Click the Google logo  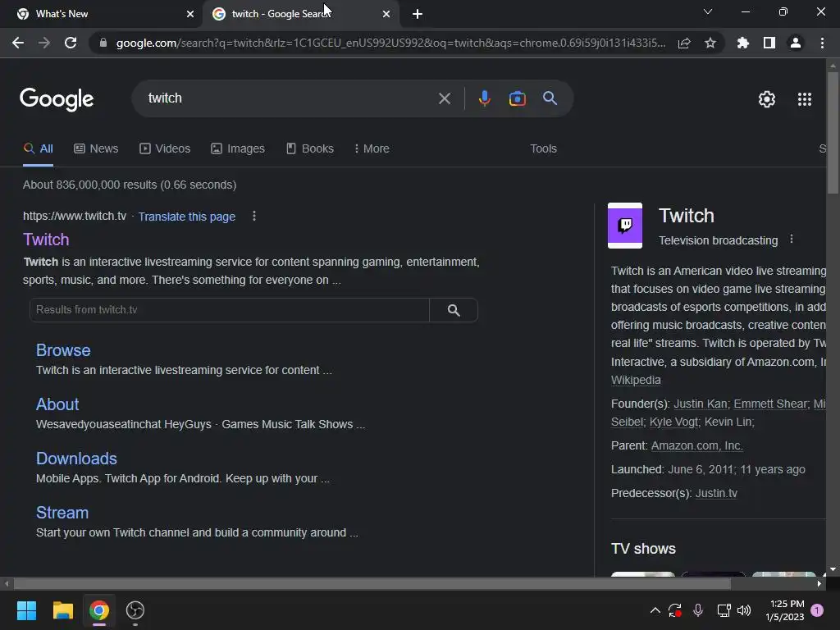(57, 99)
